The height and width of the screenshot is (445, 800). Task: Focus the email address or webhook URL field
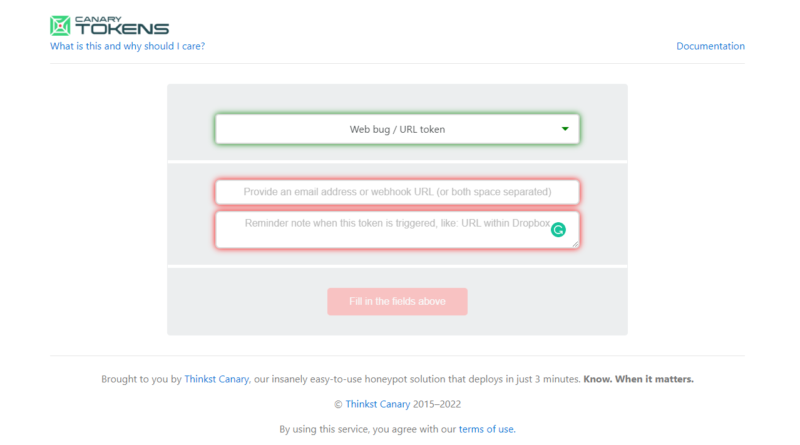tap(397, 192)
